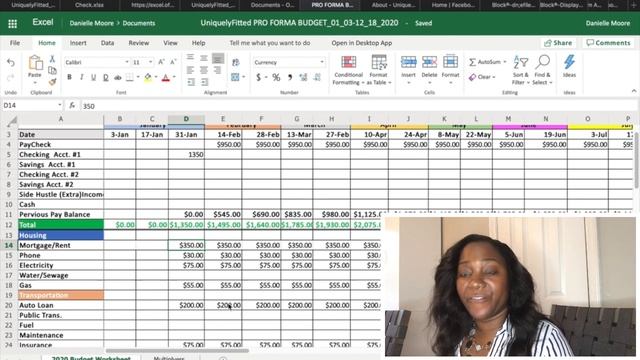Decrease decimal places
The image size is (640, 360).
317,77
